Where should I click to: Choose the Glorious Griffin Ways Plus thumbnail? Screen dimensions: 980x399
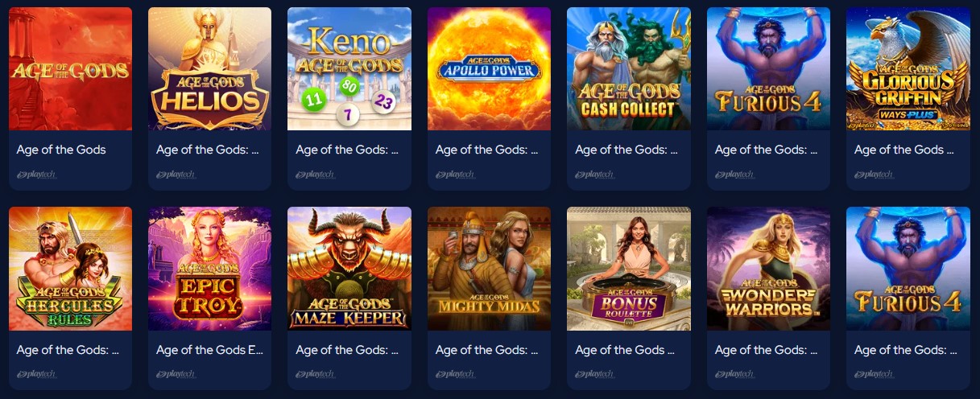[908, 68]
